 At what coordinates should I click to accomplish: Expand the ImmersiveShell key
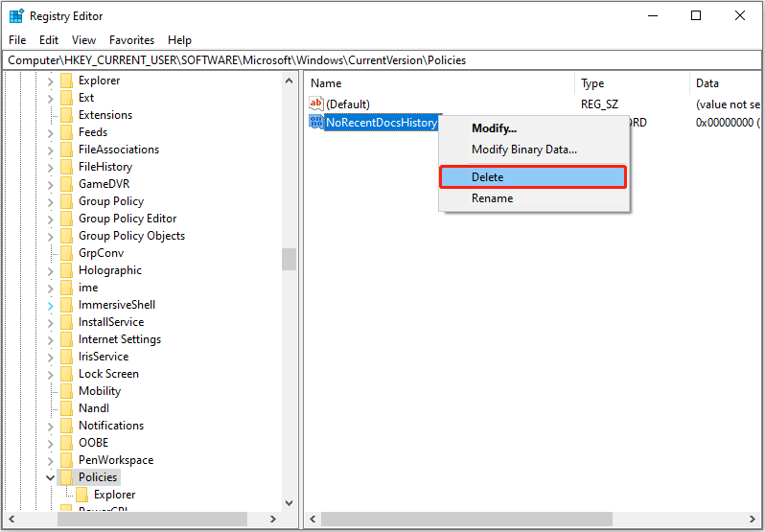tap(50, 306)
